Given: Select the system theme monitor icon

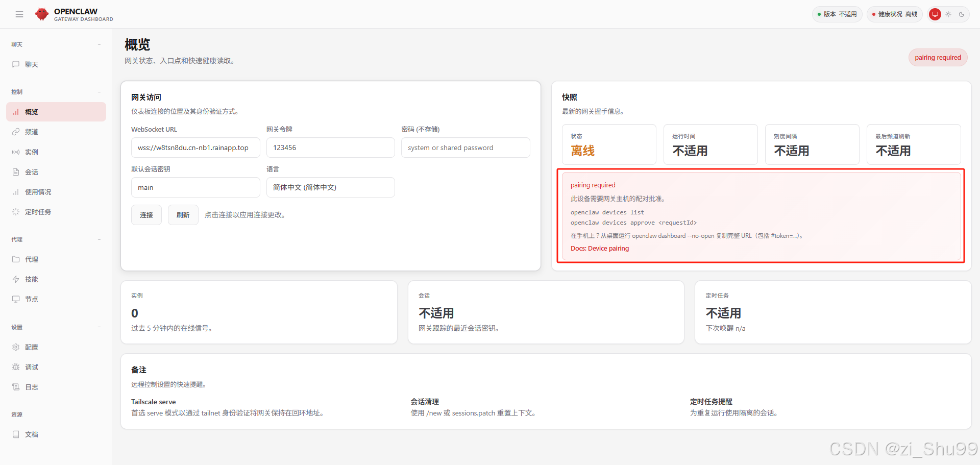Looking at the screenshot, I should pyautogui.click(x=935, y=14).
